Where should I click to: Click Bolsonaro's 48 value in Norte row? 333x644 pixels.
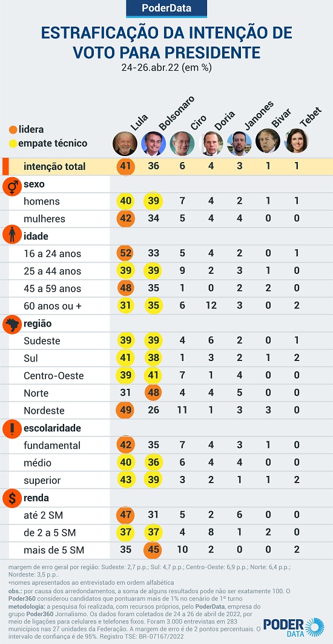153,393
